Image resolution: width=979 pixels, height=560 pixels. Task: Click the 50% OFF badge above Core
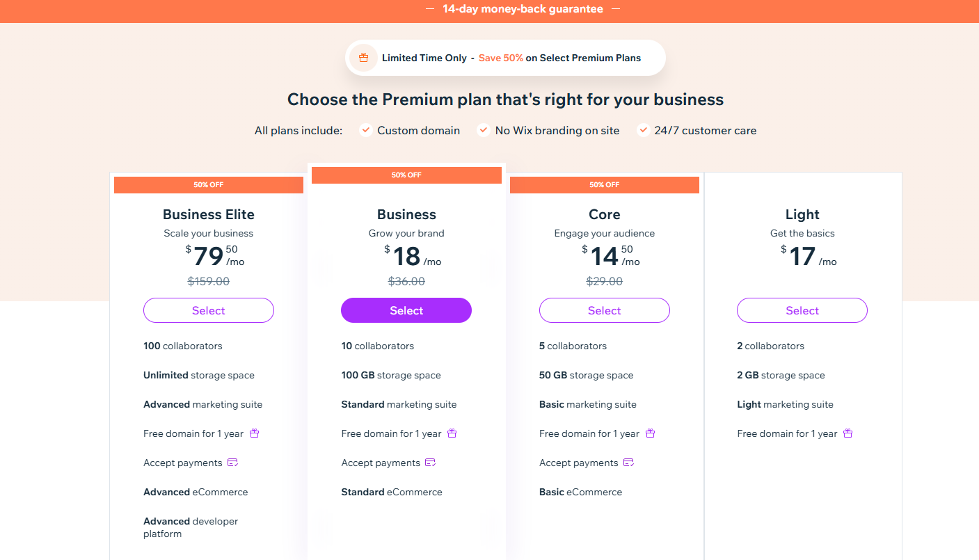point(605,185)
